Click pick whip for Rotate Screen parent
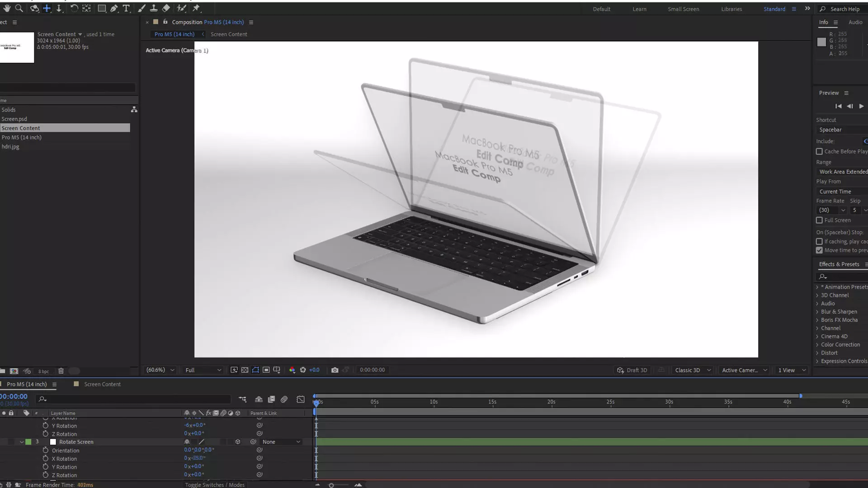 pyautogui.click(x=253, y=442)
